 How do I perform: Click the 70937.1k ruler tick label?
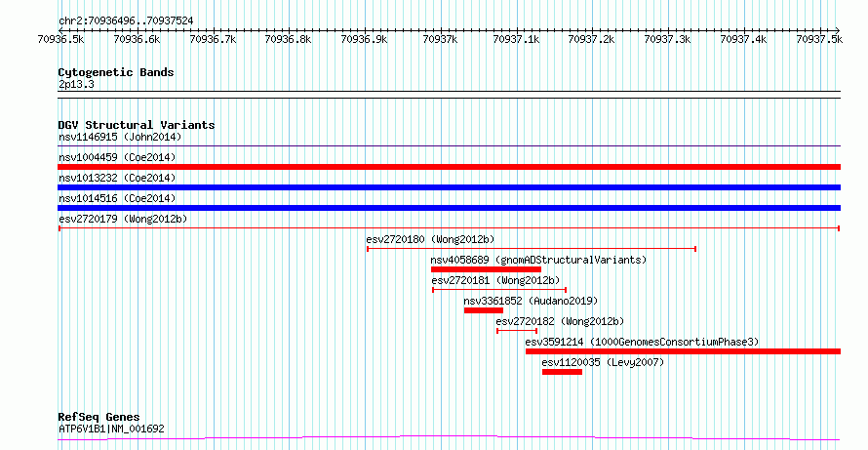click(x=516, y=39)
